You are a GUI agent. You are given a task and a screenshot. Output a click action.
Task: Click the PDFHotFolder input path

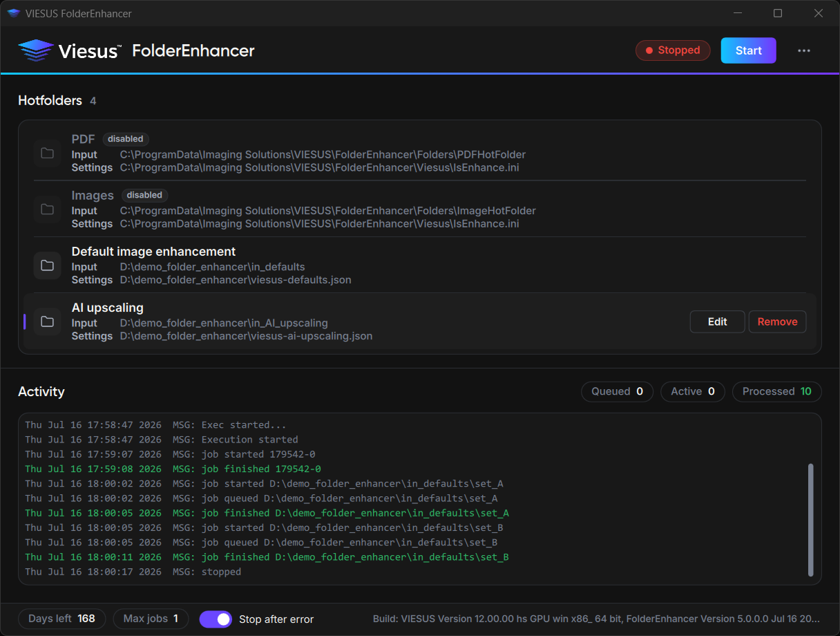coord(323,155)
